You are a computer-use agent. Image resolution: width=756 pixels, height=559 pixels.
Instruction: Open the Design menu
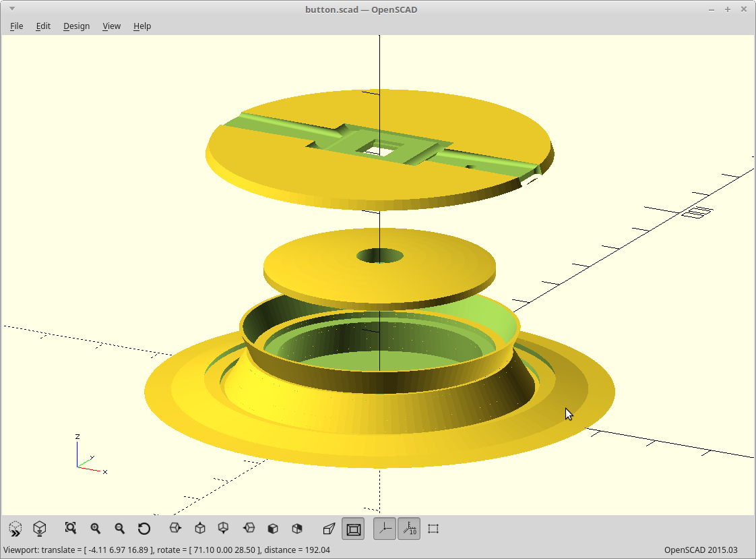(77, 26)
